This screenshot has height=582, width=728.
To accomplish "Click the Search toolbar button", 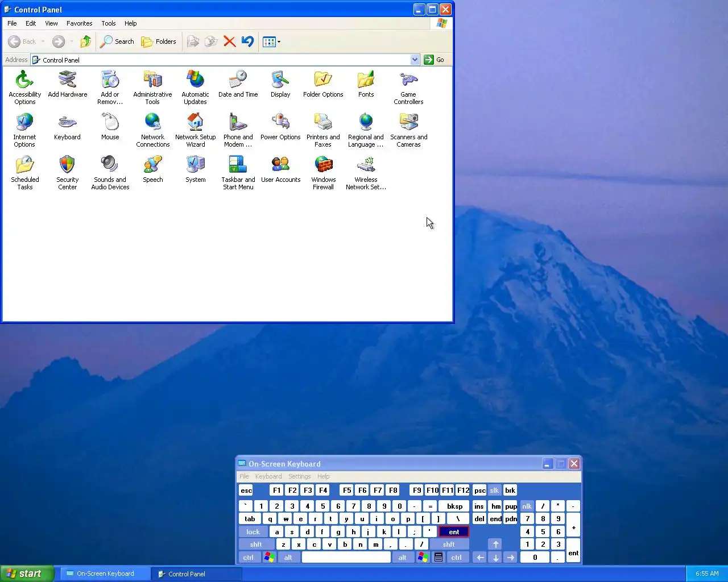I will 117,41.
